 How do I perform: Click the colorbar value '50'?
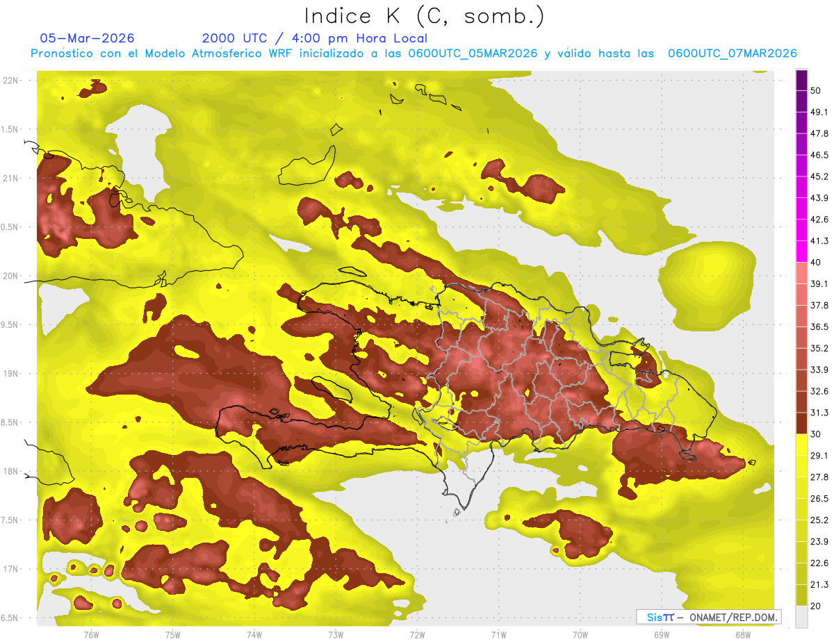817,91
